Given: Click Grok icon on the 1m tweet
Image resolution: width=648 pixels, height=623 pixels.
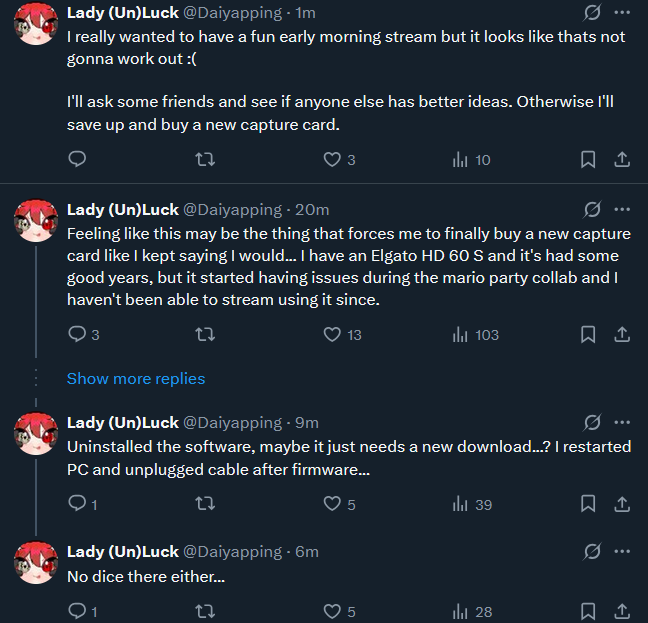Looking at the screenshot, I should click(591, 13).
